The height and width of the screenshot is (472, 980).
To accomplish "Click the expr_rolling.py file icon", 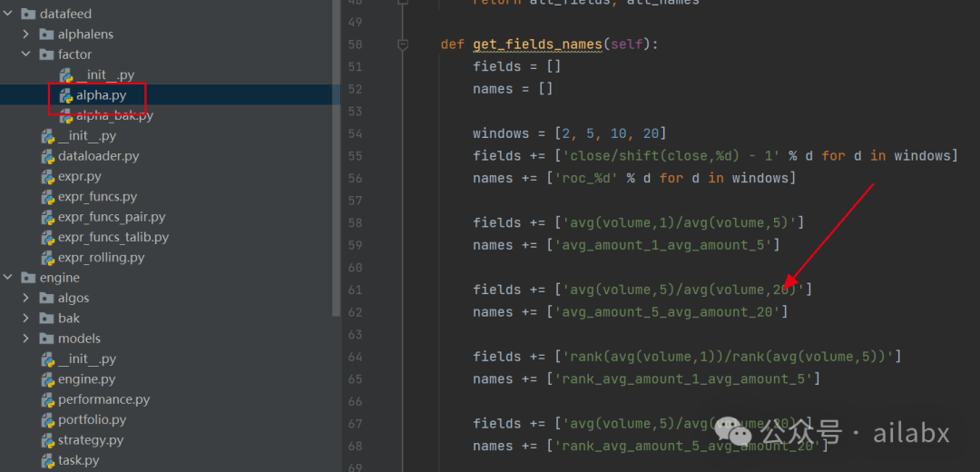I will tap(47, 257).
